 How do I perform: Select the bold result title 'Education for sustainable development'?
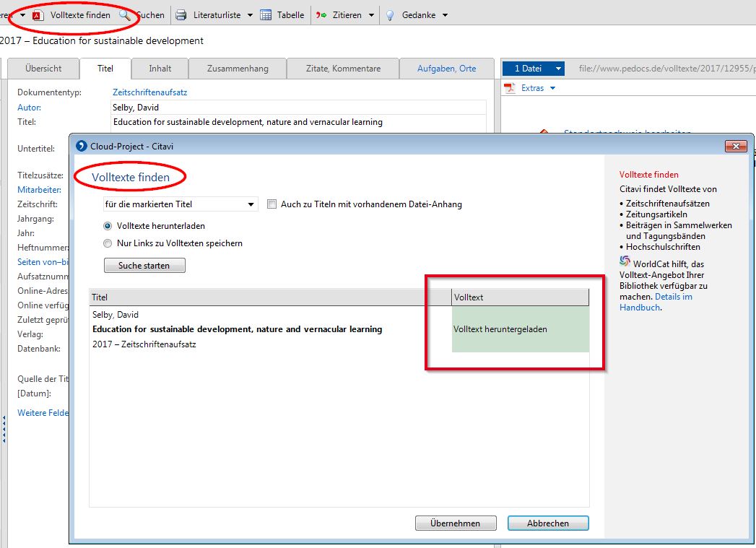[x=238, y=329]
